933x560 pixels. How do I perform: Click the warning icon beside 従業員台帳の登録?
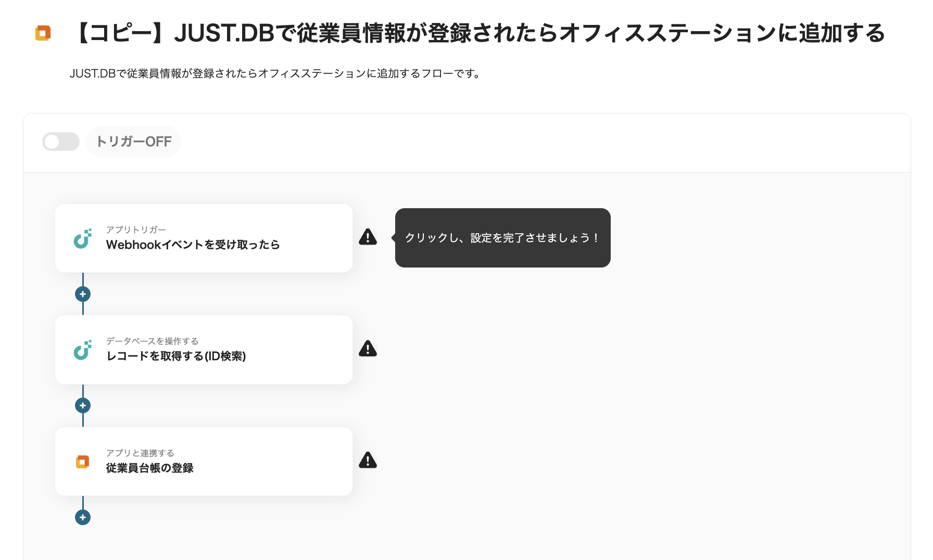[x=368, y=461]
